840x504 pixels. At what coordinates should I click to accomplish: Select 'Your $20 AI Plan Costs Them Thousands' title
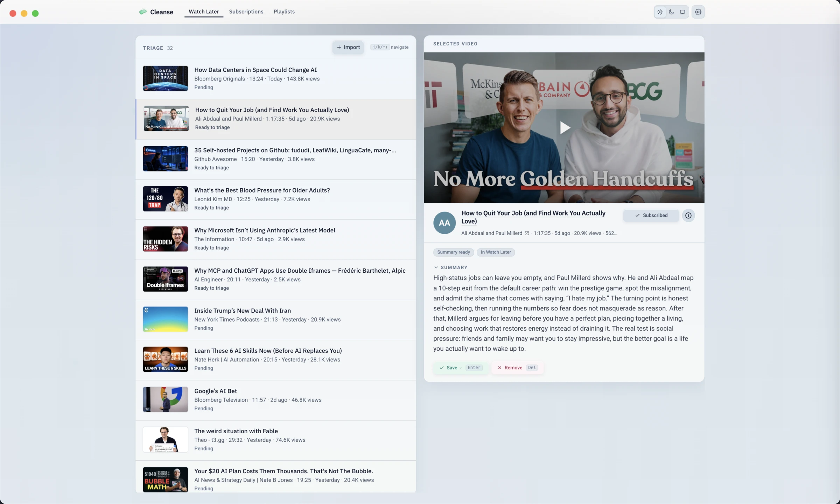click(283, 471)
